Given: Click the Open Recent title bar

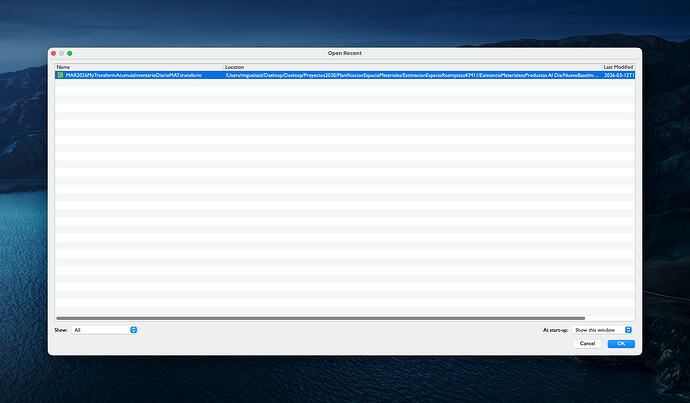Looking at the screenshot, I should pyautogui.click(x=345, y=52).
